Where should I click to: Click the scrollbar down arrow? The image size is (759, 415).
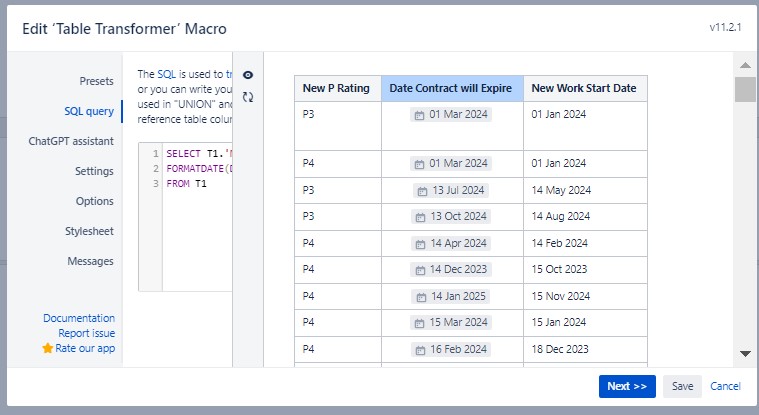745,354
